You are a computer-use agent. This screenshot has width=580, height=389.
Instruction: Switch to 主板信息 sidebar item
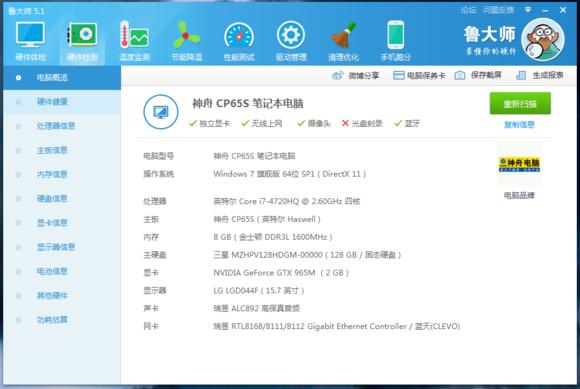(x=62, y=150)
